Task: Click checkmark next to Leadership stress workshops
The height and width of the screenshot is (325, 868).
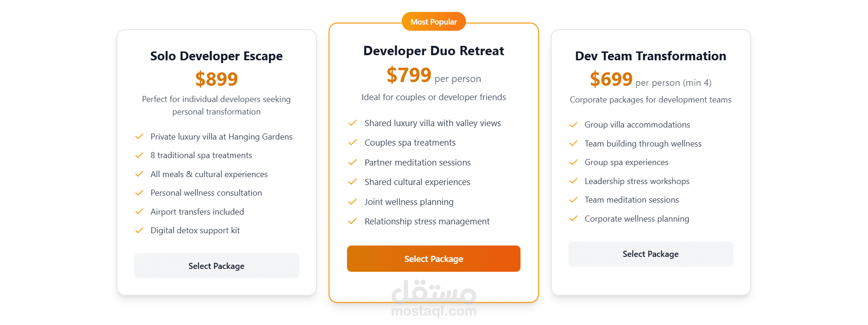Action: 573,181
